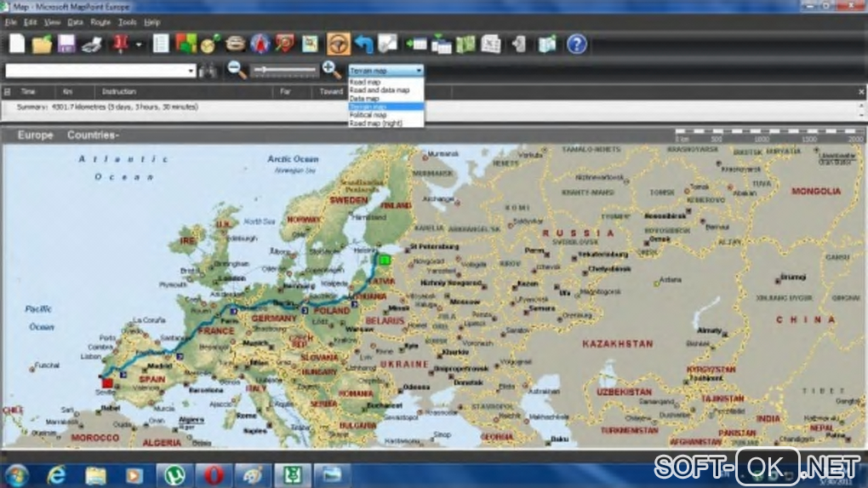Open Windows Explorer folder on taskbar
The height and width of the screenshot is (488, 868).
point(96,475)
